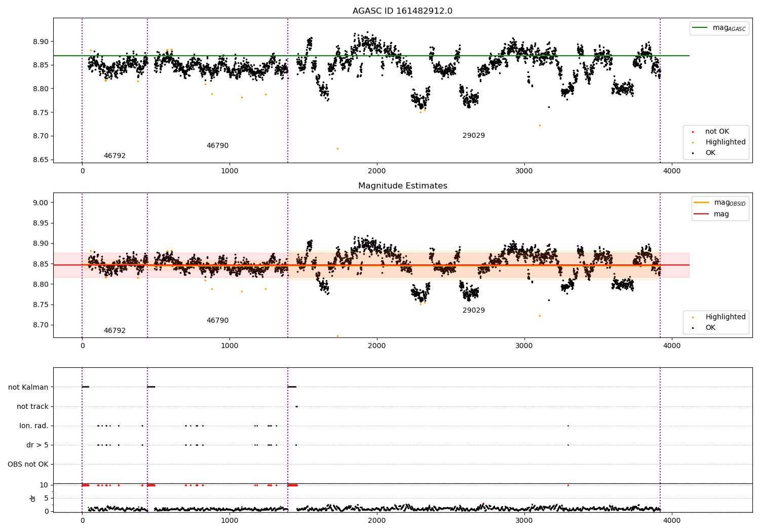Click the 8.70 tick on Magnitude Estimates axis
The width and height of the screenshot is (760, 532).
41,325
